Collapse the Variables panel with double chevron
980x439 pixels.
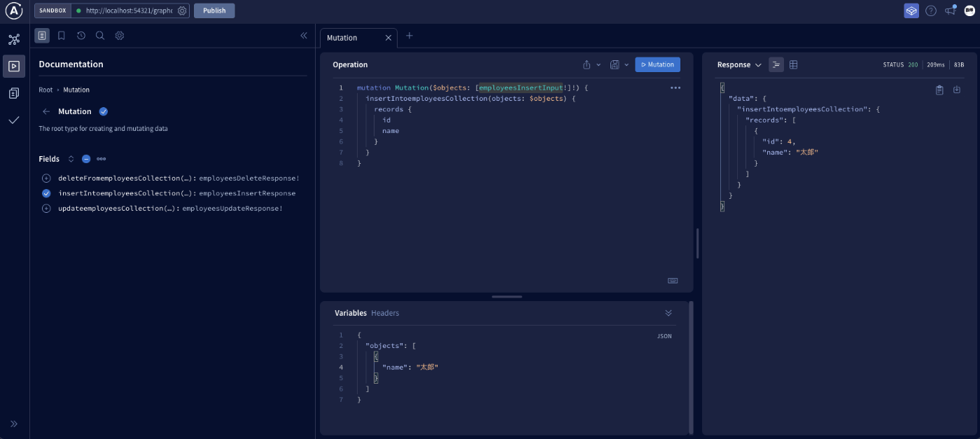tap(668, 313)
